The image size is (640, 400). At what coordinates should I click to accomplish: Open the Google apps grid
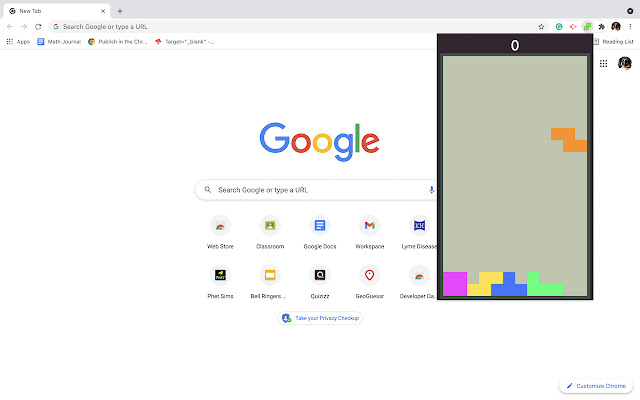click(x=603, y=63)
